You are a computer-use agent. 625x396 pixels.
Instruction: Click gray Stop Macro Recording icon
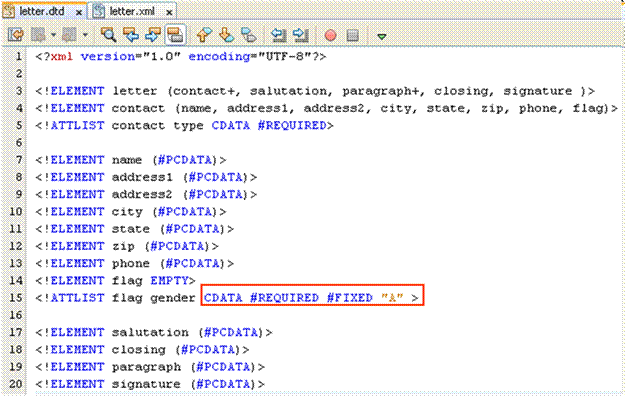point(353,35)
